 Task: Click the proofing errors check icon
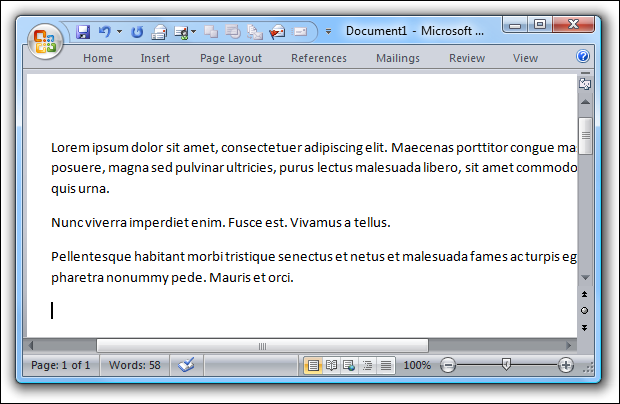pyautogui.click(x=185, y=365)
